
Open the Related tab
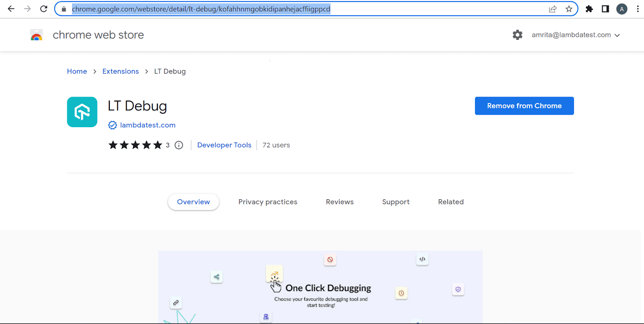(x=451, y=202)
